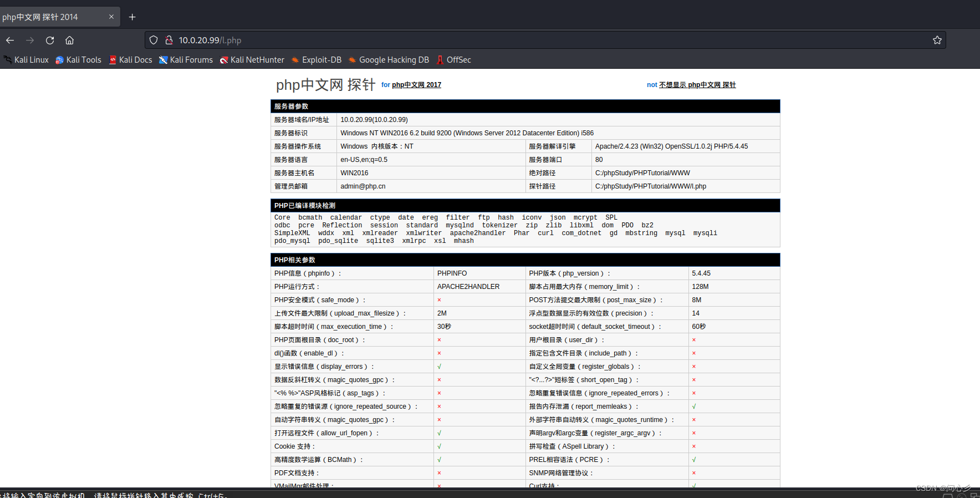Close the php中文网 探针 2014 tab
This screenshot has width=980, height=498.
coord(111,17)
